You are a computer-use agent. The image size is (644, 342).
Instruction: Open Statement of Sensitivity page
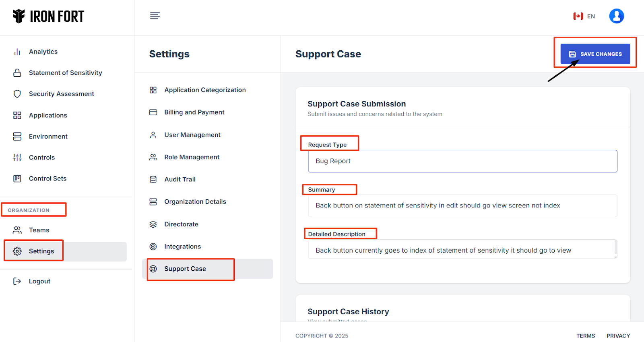[x=65, y=73]
